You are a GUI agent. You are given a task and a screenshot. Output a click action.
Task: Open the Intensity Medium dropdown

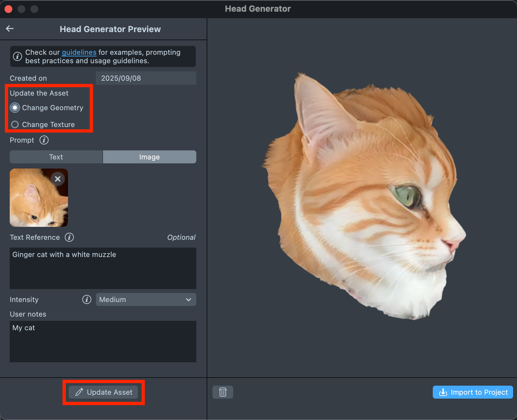146,299
